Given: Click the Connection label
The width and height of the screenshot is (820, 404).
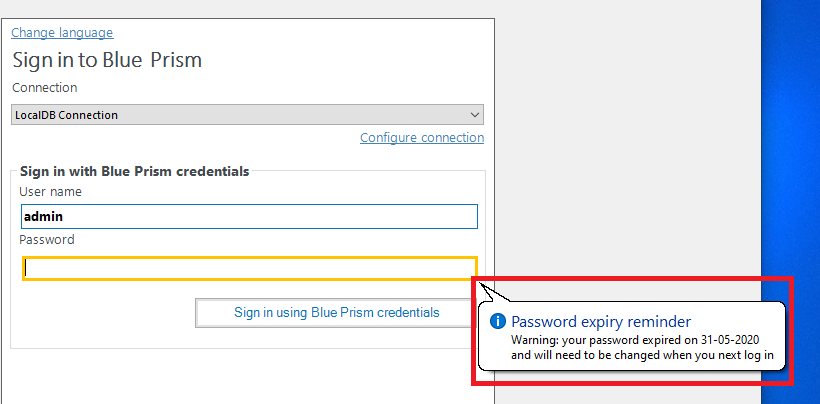Looking at the screenshot, I should (45, 88).
